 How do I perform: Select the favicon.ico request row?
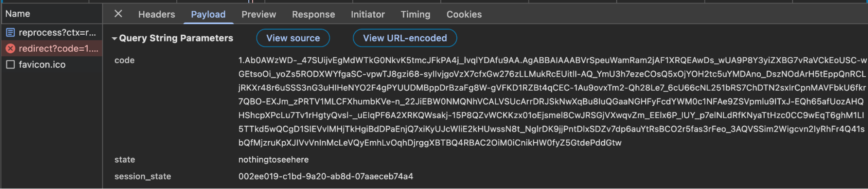(x=42, y=65)
